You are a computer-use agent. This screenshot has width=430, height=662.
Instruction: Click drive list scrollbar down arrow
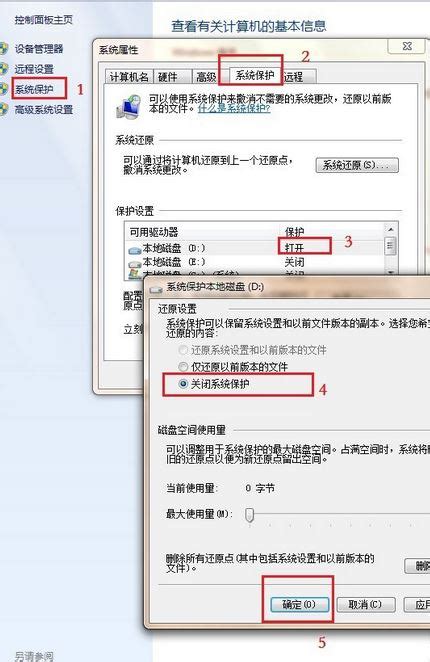[390, 272]
